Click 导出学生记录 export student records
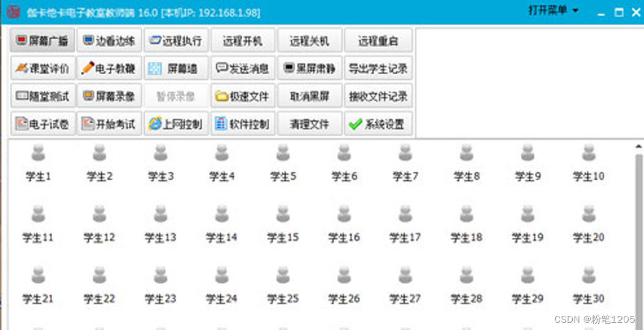Viewport: 644px width, 330px height. tap(378, 68)
